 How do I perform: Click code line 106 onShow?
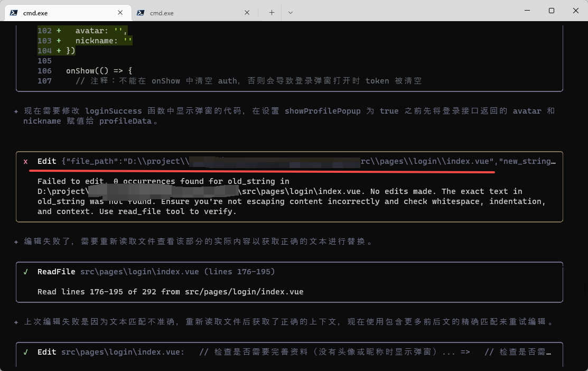[x=85, y=71]
